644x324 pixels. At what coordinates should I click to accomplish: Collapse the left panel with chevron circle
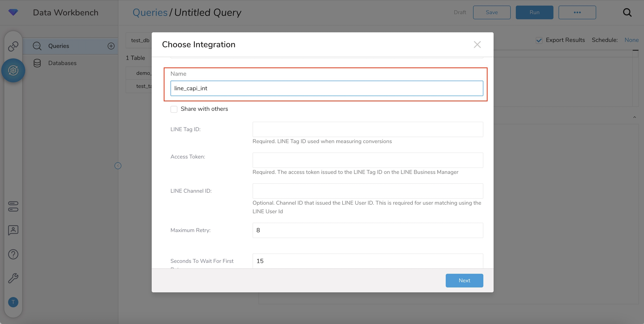point(118,166)
